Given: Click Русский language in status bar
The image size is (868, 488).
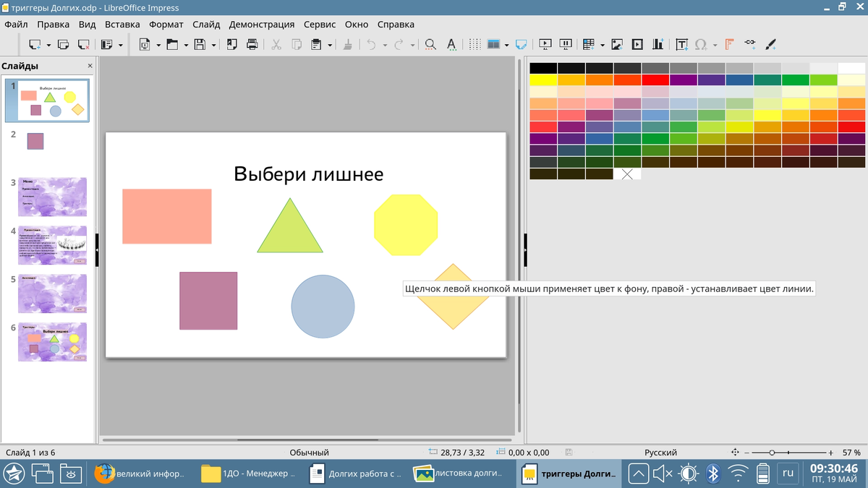Looking at the screenshot, I should [x=660, y=453].
